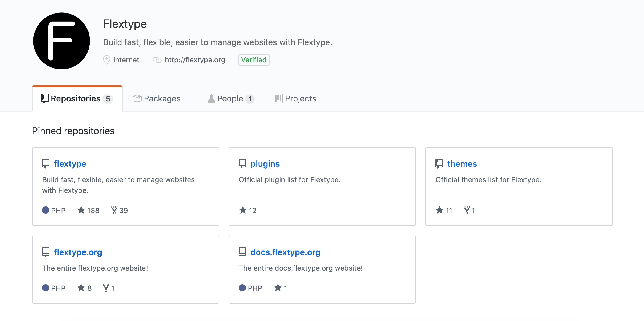Screen dimensions: 644x321
Task: Click the link chain icon beside website URL
Action: 157,60
